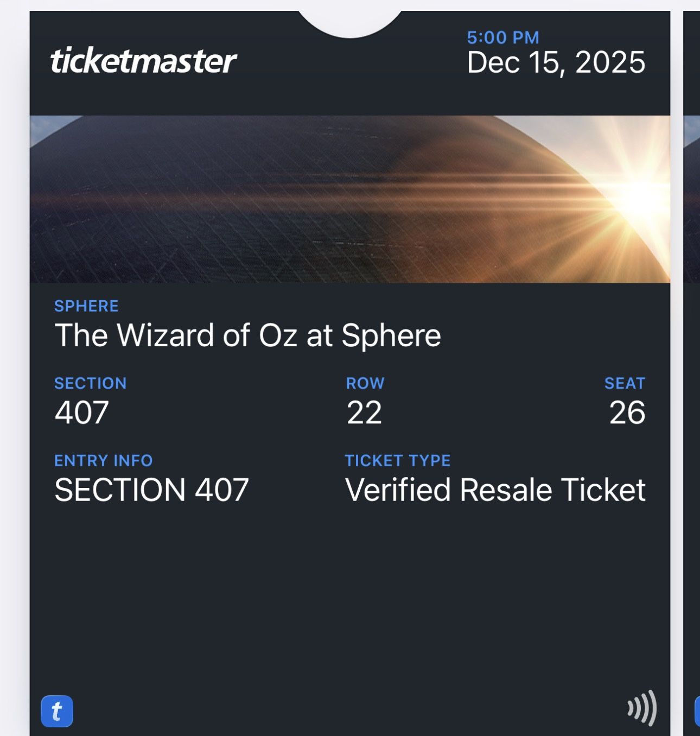The height and width of the screenshot is (736, 700).
Task: Select the event title 'The Wizard of Oz at Sphere'
Action: point(247,335)
